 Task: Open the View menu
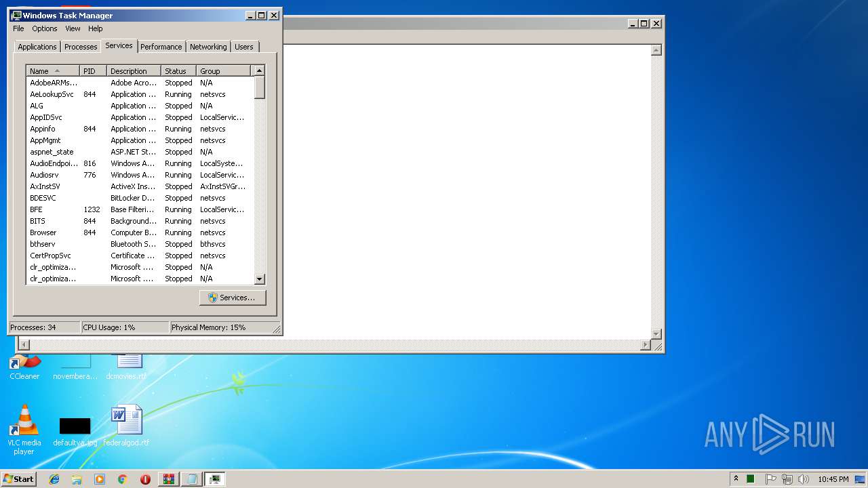73,28
